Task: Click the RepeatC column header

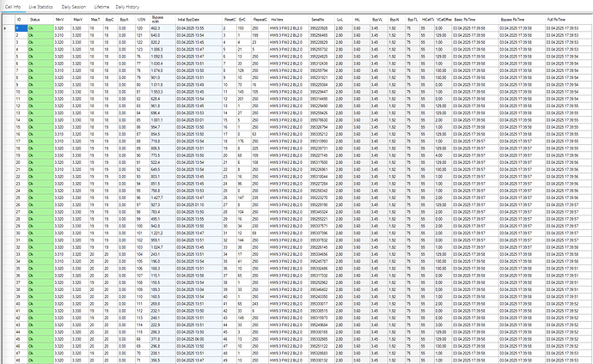Action: 260,20
